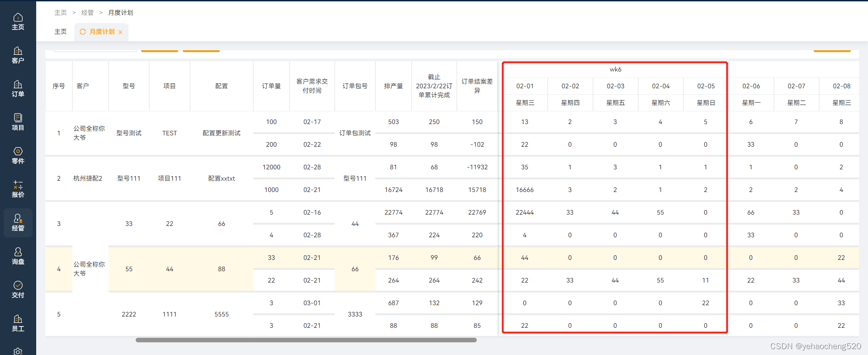Click the 配置 column header
Screen dimensions: 868x355
pyautogui.click(x=222, y=86)
